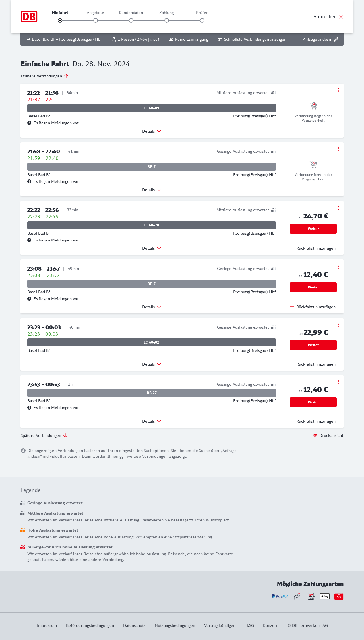
Task: Click the Druckansicht printer icon
Action: point(315,435)
